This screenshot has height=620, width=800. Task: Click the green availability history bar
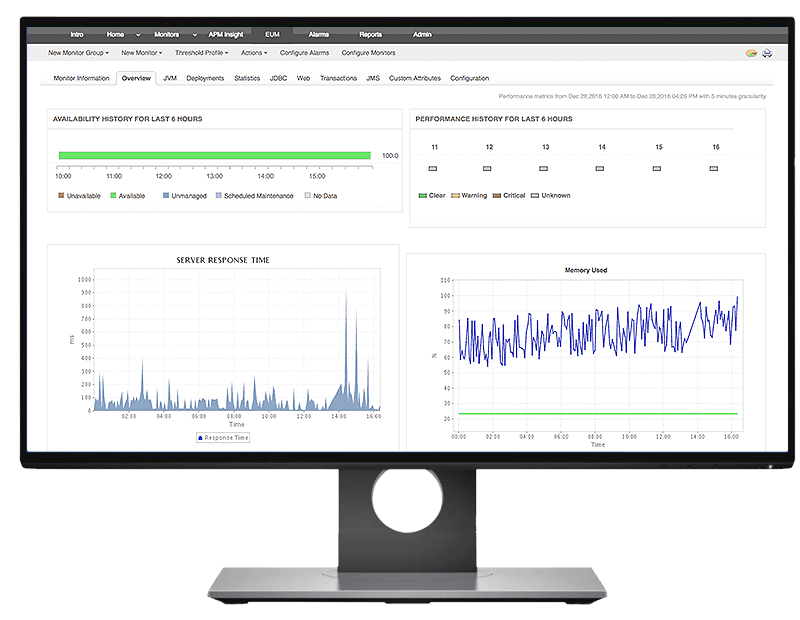214,155
